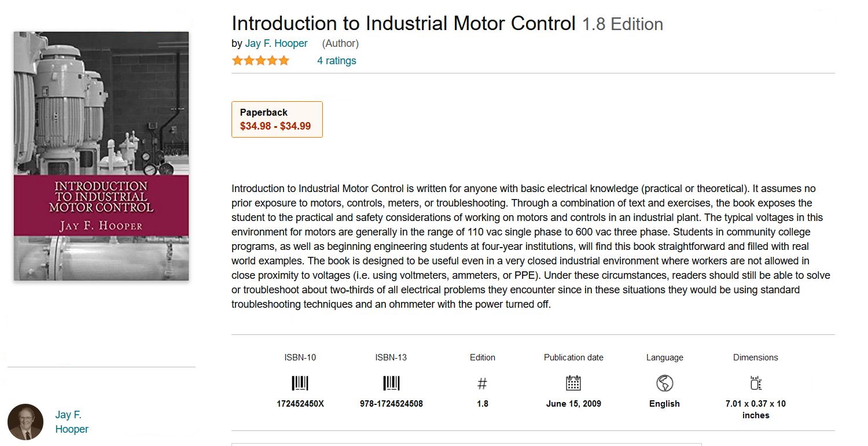868x446 pixels.
Task: Click the book description paragraph
Action: [531, 246]
